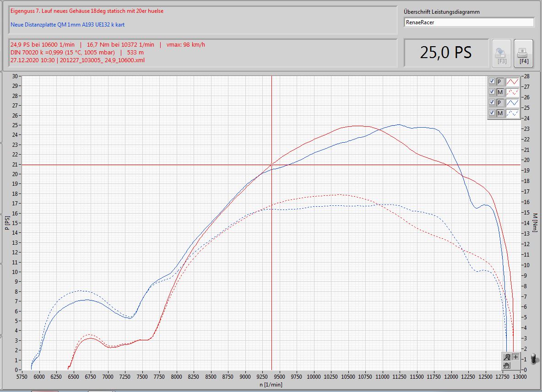Select the hand pan tool

507,365
